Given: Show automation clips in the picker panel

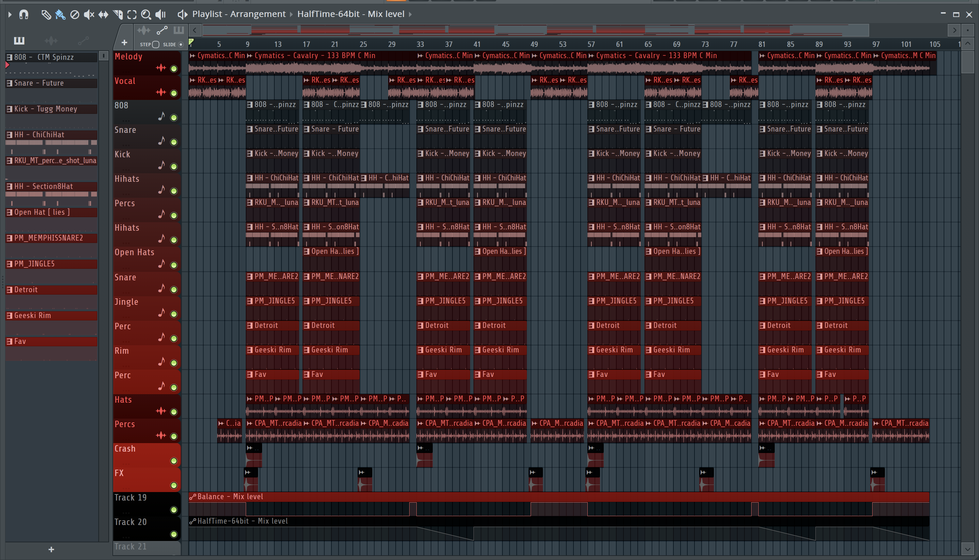Looking at the screenshot, I should 83,40.
